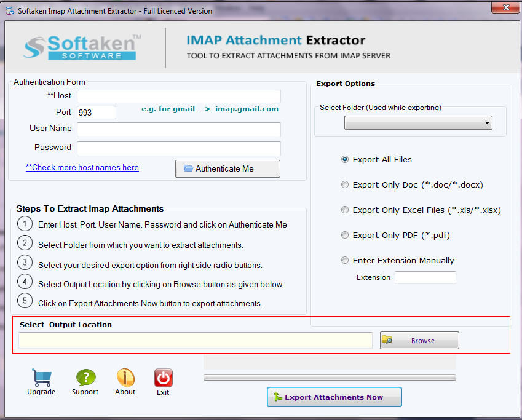Click the app icon in the title bar

tap(10, 10)
